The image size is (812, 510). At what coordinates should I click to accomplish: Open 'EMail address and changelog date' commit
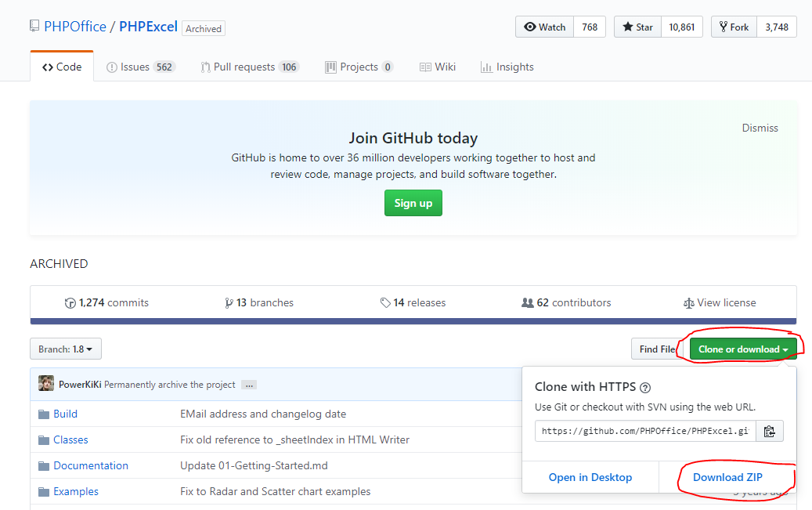[x=263, y=414]
